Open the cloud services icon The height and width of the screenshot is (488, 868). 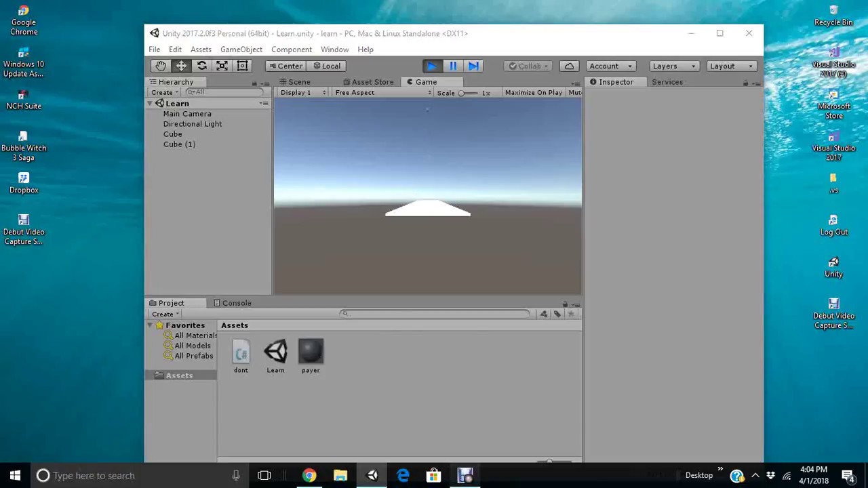pyautogui.click(x=569, y=66)
